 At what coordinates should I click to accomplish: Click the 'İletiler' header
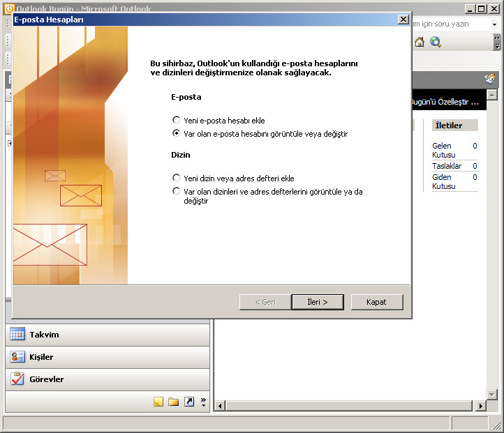(455, 126)
